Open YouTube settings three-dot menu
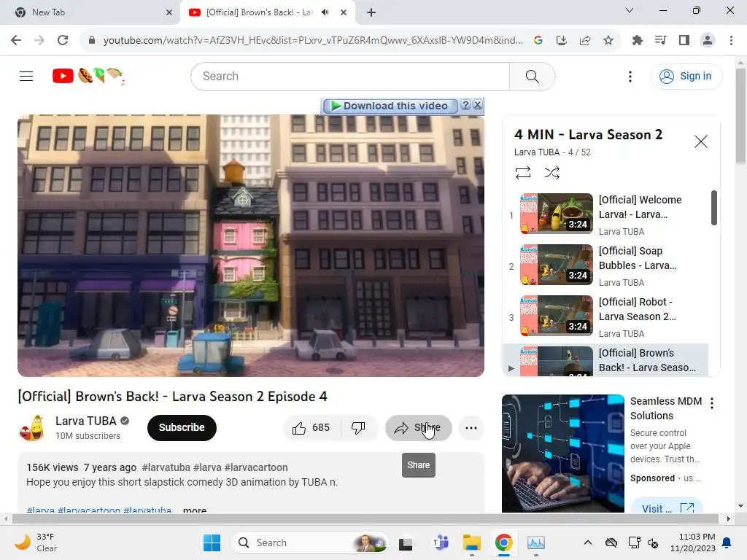The height and width of the screenshot is (560, 747). [630, 76]
